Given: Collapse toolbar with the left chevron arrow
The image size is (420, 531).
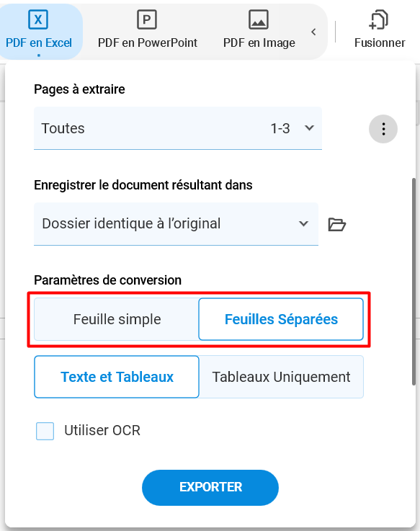Looking at the screenshot, I should point(313,32).
